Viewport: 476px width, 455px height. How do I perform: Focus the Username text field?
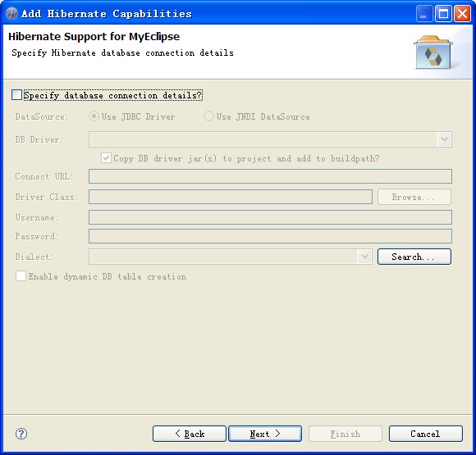(x=270, y=217)
